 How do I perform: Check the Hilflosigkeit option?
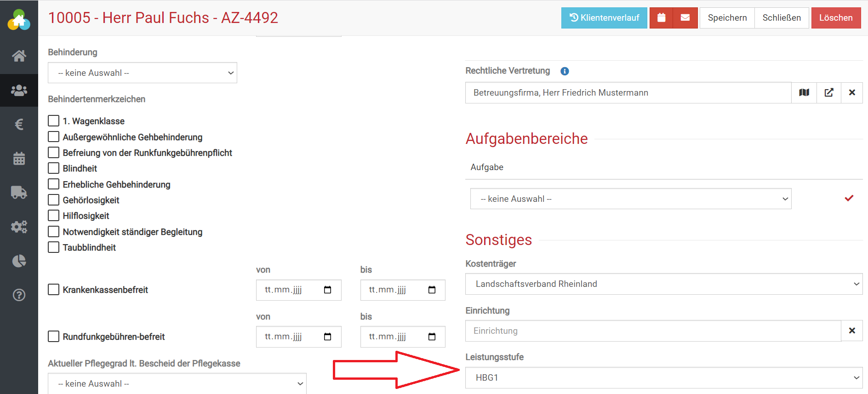(54, 216)
